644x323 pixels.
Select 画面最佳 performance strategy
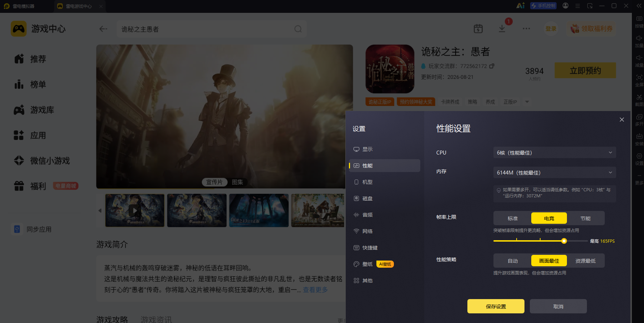549,261
